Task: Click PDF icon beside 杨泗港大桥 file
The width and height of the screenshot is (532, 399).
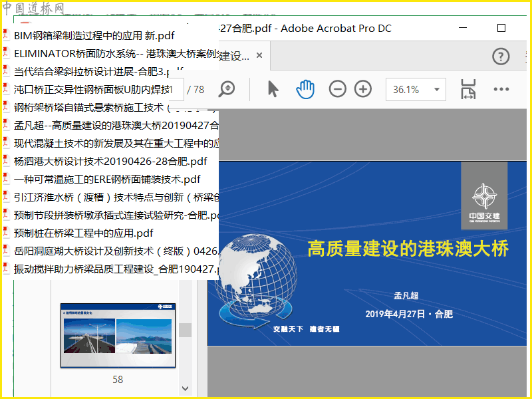Action: [x=6, y=160]
